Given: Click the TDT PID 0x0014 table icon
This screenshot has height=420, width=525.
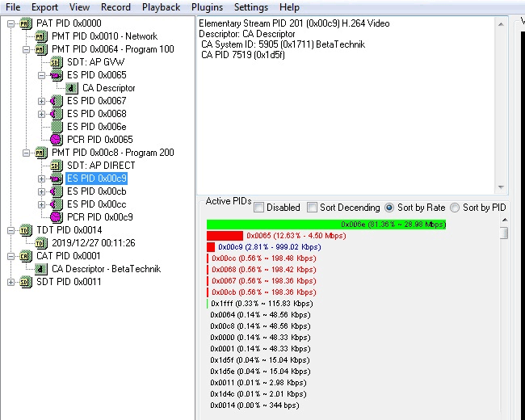Looking at the screenshot, I should (26, 230).
